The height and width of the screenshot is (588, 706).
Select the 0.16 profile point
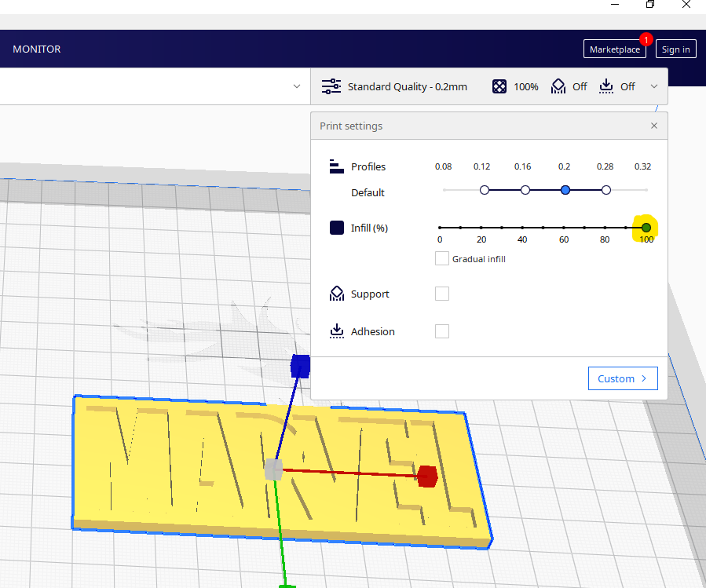coord(525,190)
